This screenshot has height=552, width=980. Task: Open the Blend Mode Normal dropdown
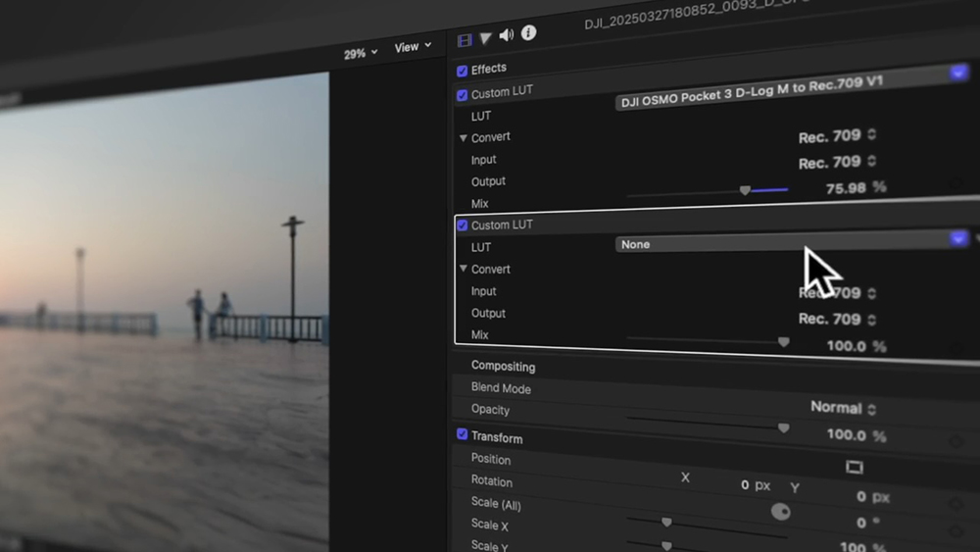843,408
